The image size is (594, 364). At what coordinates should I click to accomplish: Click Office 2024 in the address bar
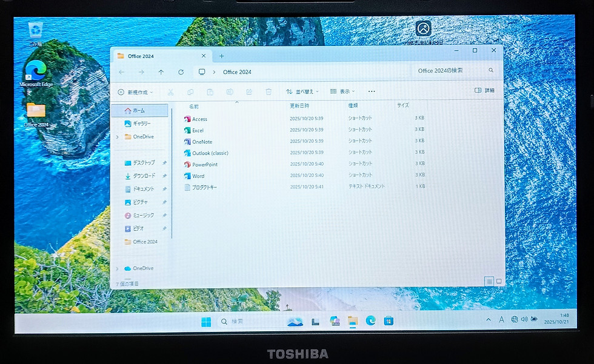point(237,72)
